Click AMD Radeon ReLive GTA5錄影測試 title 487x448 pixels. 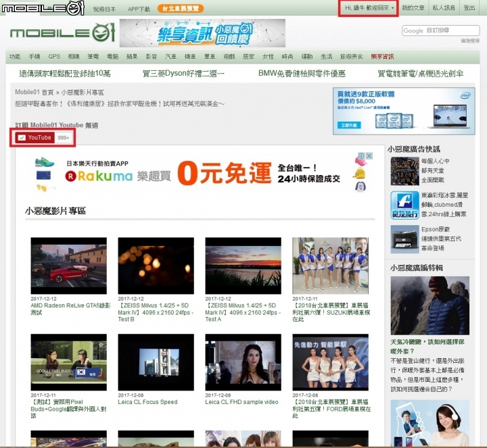coord(70,309)
